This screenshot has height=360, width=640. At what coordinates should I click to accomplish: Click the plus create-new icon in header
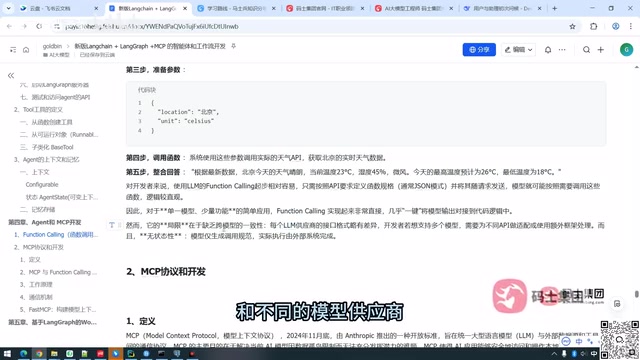600,50
